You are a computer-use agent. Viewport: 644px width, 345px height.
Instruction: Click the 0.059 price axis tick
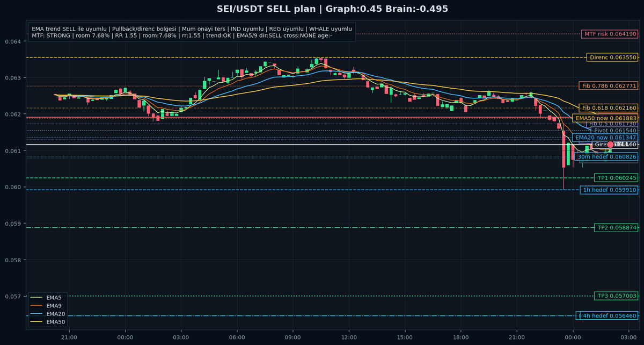(x=12, y=224)
